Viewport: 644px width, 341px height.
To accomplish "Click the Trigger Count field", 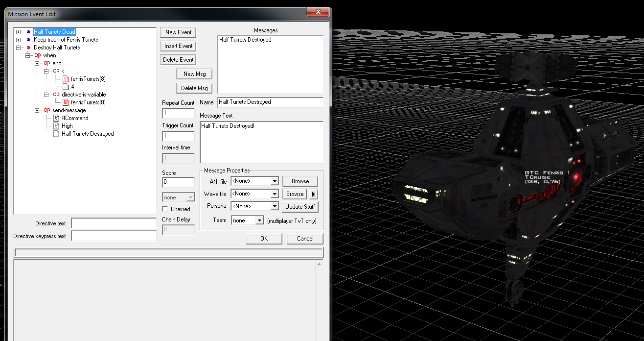I will tap(179, 136).
